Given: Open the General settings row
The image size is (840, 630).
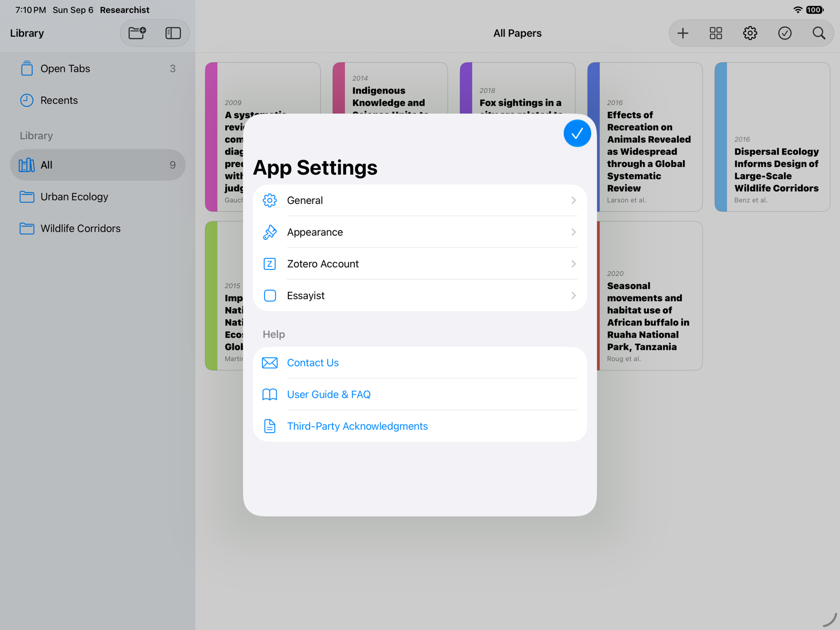Looking at the screenshot, I should (x=419, y=201).
